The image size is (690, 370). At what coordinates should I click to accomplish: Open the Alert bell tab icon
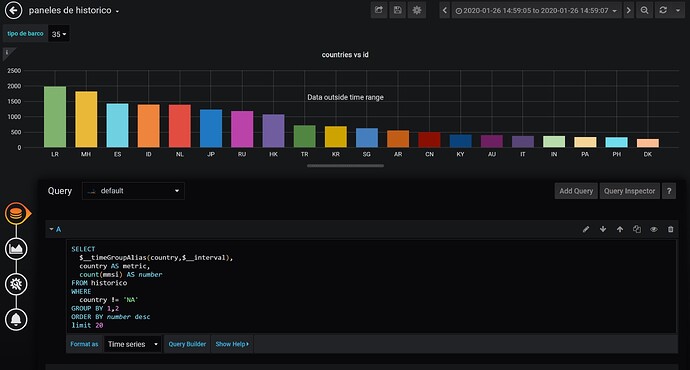[x=16, y=319]
